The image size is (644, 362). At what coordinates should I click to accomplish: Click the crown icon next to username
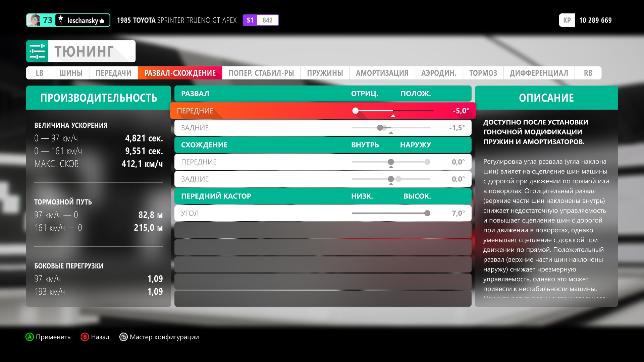102,21
